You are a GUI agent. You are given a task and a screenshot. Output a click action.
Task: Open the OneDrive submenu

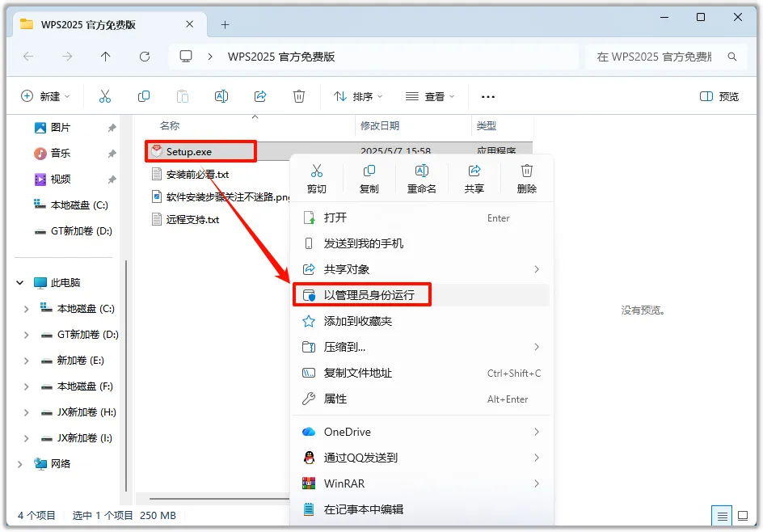[421, 432]
